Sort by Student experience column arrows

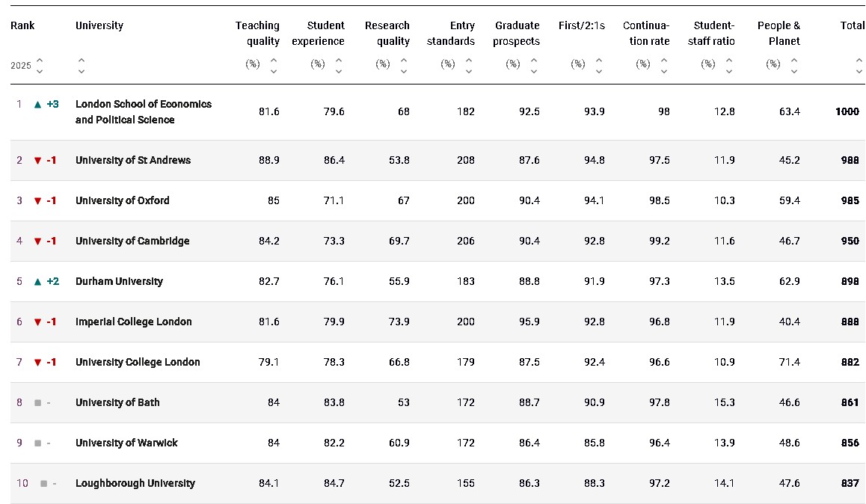[339, 66]
